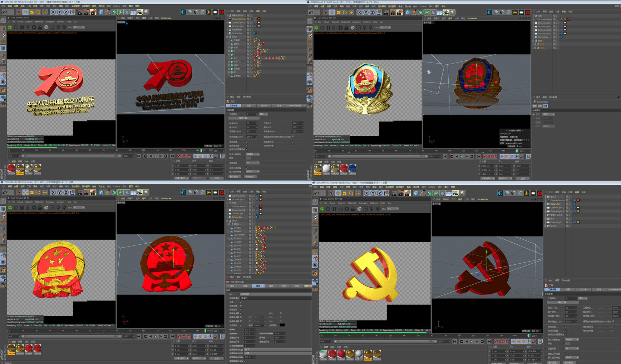Click red Octane camera icon in police badge window

coord(528,13)
